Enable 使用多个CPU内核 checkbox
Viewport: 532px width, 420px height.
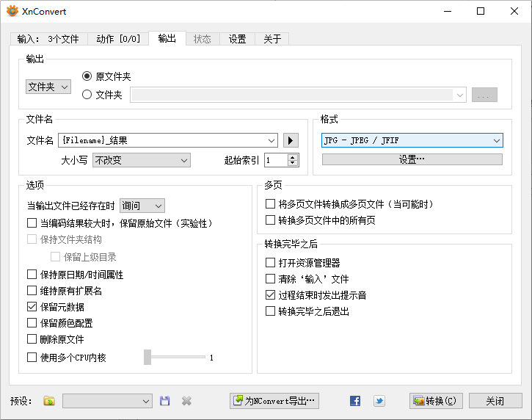pyautogui.click(x=32, y=357)
